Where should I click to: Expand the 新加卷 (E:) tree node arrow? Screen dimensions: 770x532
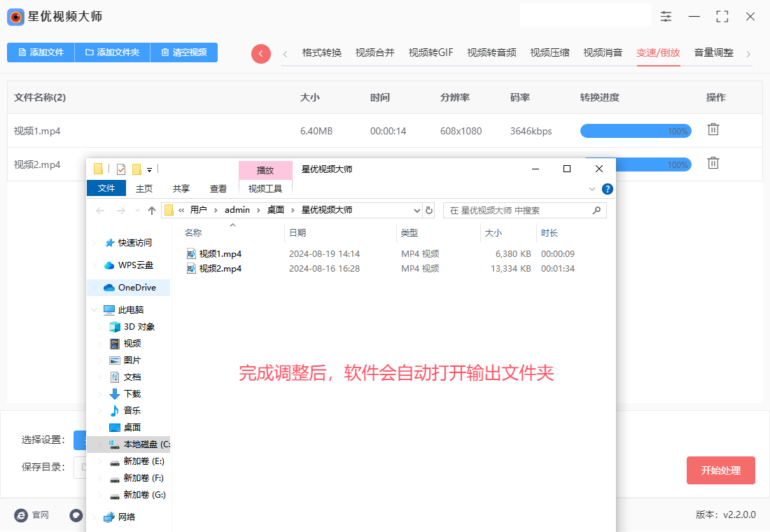click(x=99, y=461)
